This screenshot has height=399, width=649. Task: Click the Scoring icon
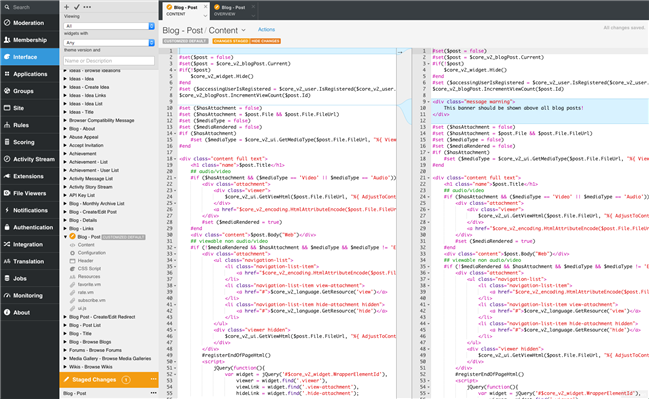click(7, 142)
